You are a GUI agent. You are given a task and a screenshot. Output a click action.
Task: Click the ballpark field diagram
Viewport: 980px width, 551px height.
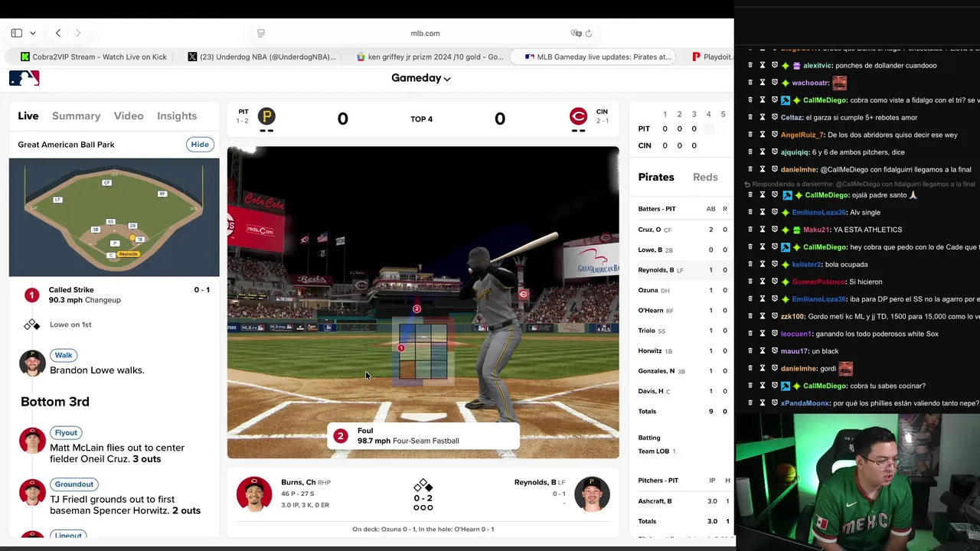point(114,217)
